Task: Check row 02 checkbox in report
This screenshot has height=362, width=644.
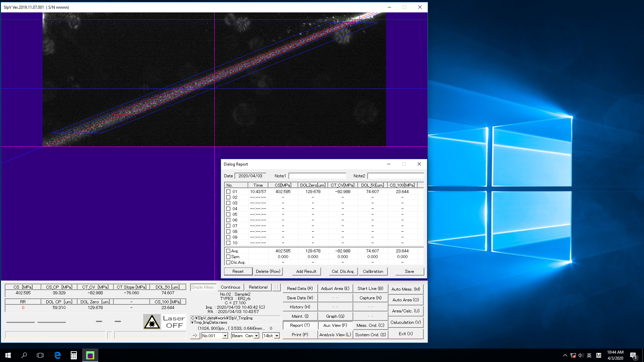Action: (x=228, y=197)
